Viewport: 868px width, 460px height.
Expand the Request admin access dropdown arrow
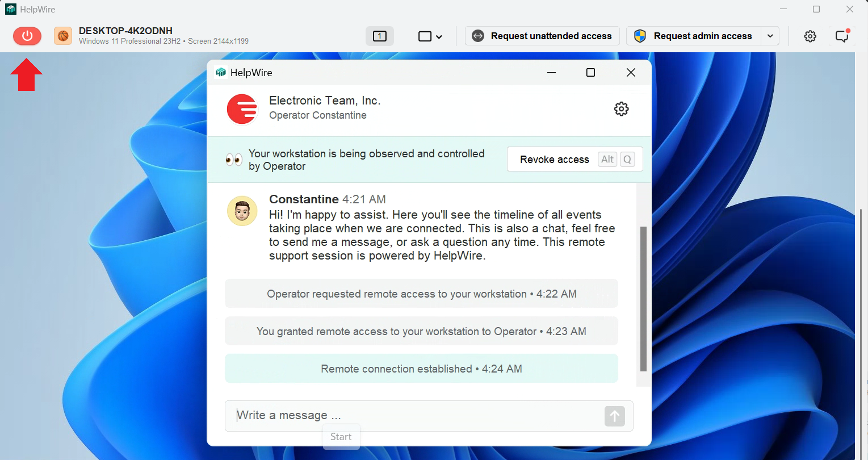coord(770,35)
